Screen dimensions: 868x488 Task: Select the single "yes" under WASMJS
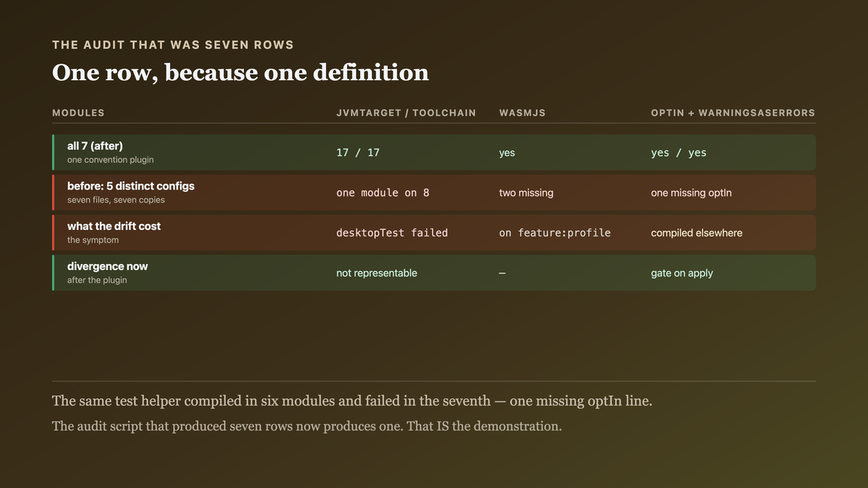coord(507,153)
